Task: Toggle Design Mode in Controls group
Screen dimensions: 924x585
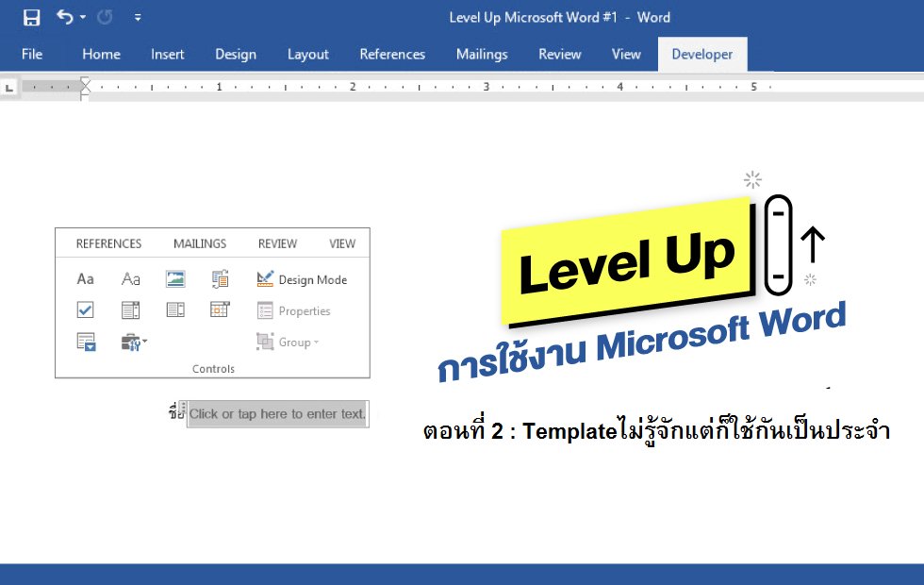Action: pos(302,279)
